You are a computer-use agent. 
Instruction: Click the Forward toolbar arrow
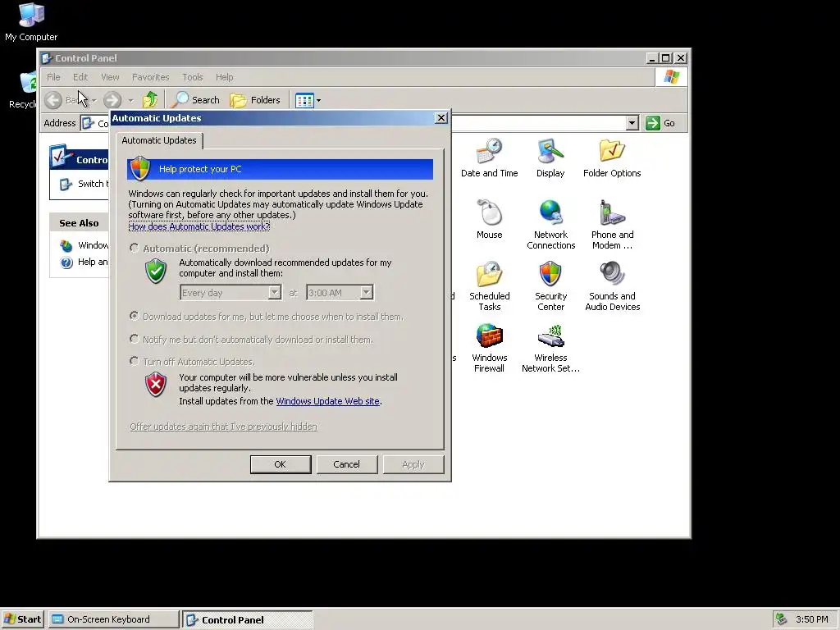(112, 99)
